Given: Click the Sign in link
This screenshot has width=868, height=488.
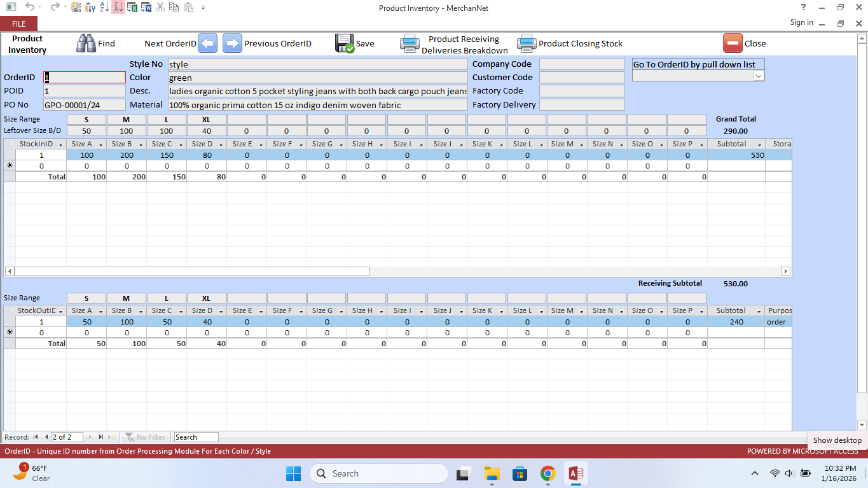Looking at the screenshot, I should [801, 22].
